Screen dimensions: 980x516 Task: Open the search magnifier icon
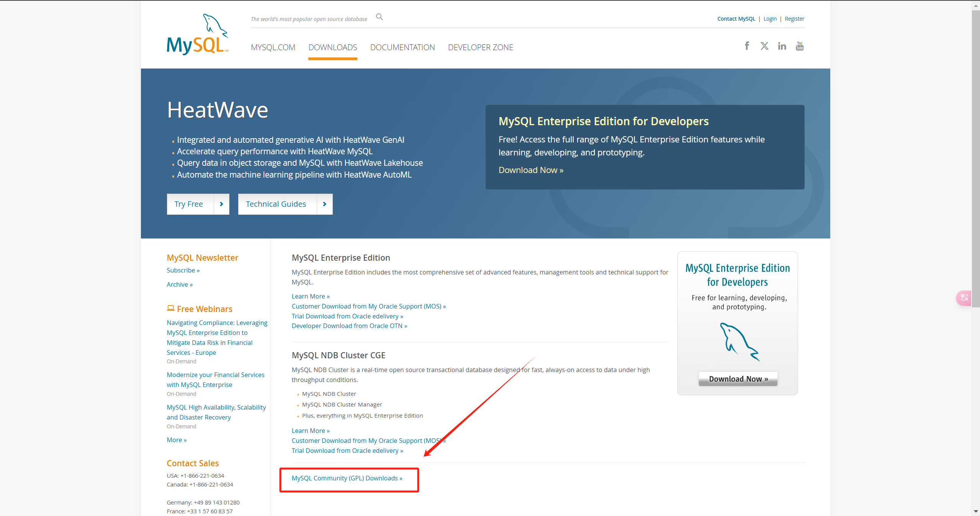tap(379, 17)
